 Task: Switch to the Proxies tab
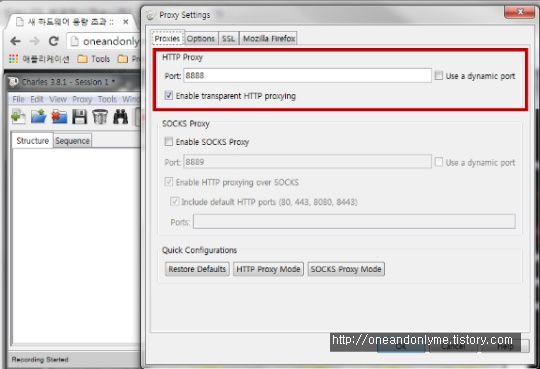coord(167,38)
